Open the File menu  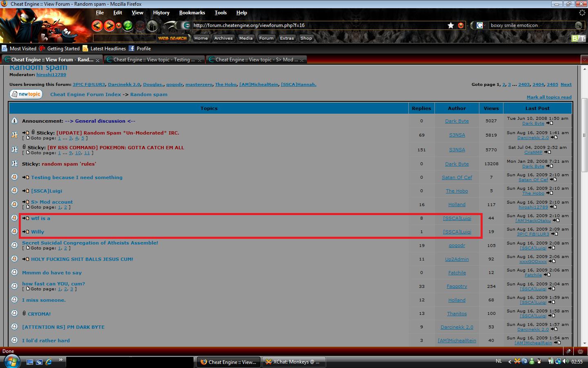click(x=100, y=13)
